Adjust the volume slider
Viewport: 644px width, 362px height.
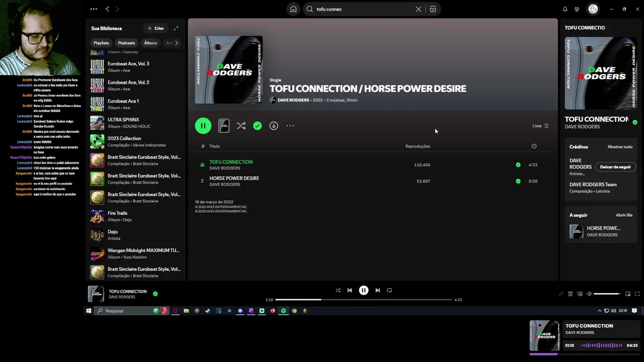(x=608, y=294)
